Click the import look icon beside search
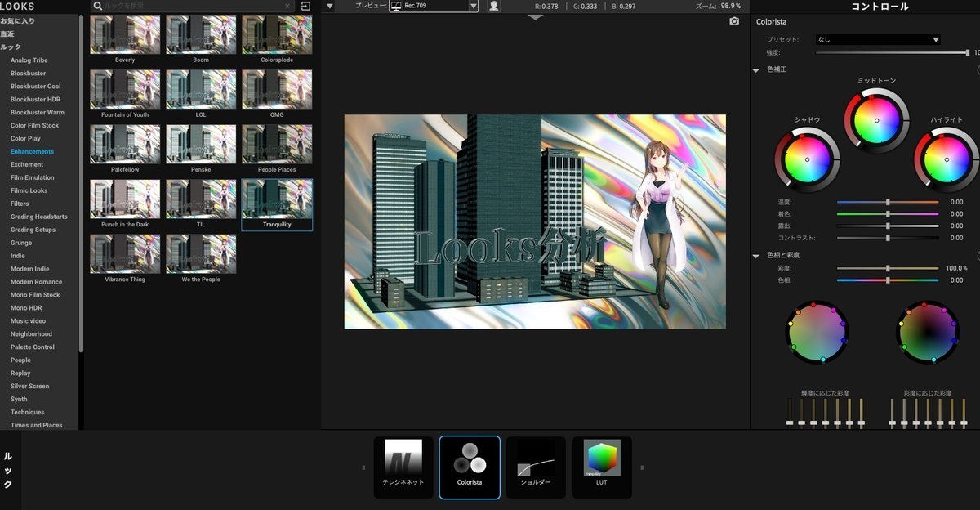980x510 pixels. coord(305,6)
